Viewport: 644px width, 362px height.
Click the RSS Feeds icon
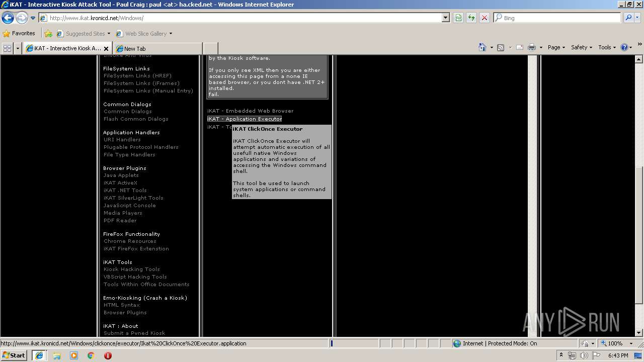click(501, 47)
